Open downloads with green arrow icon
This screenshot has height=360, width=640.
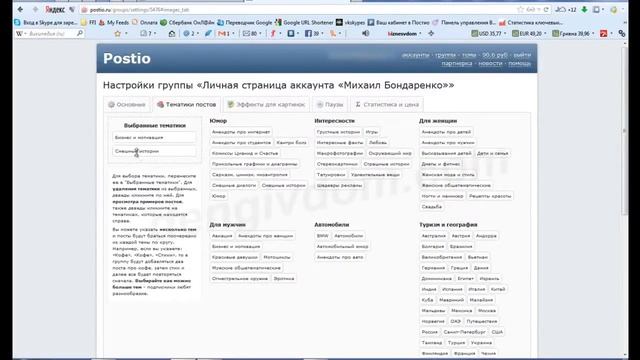[x=584, y=9]
